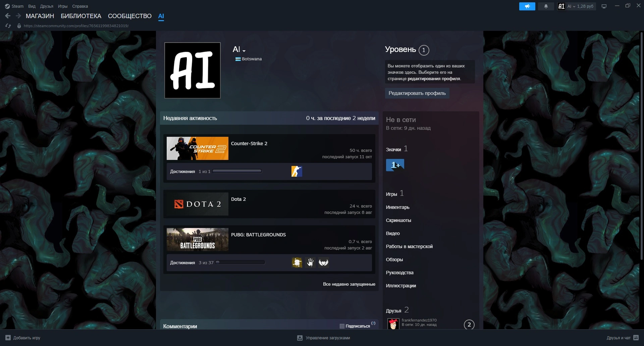Go forward with the right arrow
This screenshot has width=644, height=346.
point(18,16)
